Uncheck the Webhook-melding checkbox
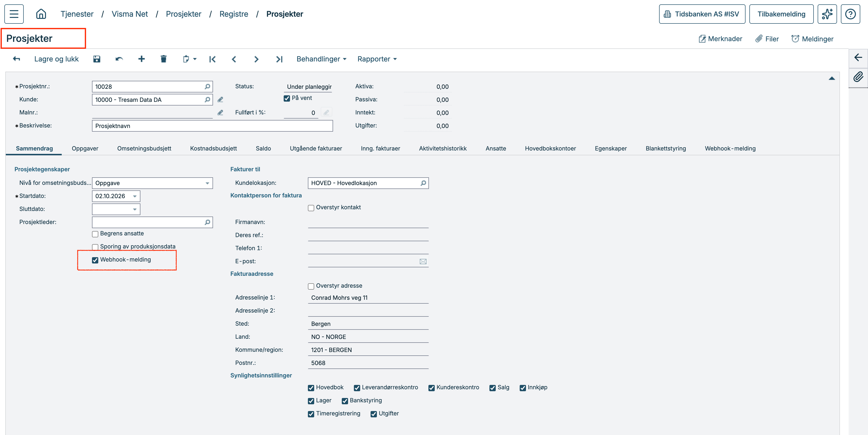The width and height of the screenshot is (868, 435). click(95, 260)
